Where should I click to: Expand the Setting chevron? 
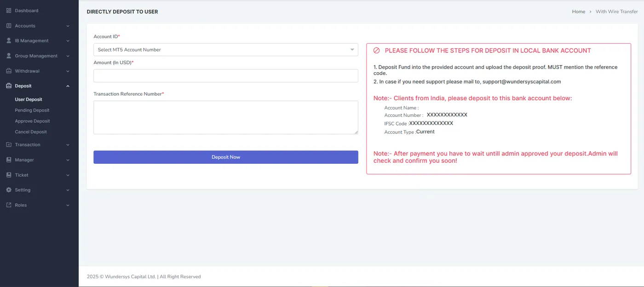[68, 190]
